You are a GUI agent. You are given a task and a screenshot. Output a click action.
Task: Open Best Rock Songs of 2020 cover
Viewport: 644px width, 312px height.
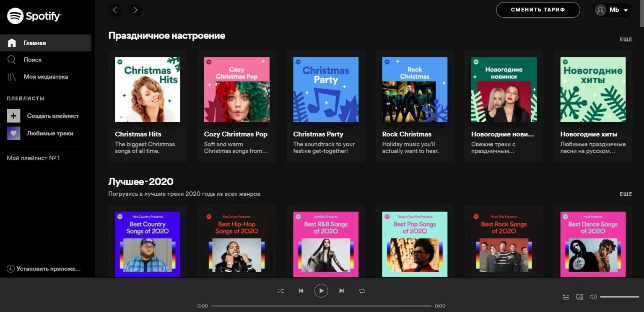[x=504, y=244]
